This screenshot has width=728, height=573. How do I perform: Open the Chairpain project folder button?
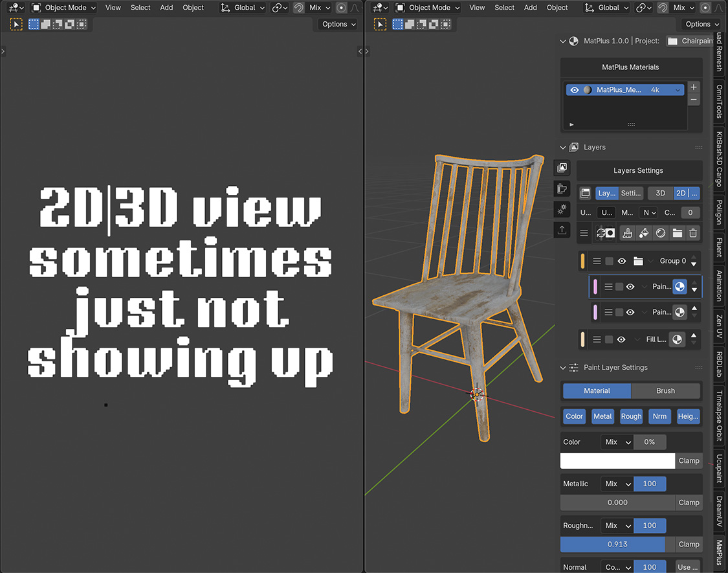pos(689,41)
